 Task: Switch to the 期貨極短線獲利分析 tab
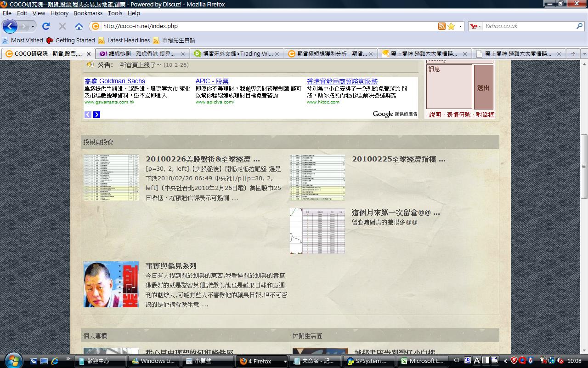pyautogui.click(x=331, y=54)
